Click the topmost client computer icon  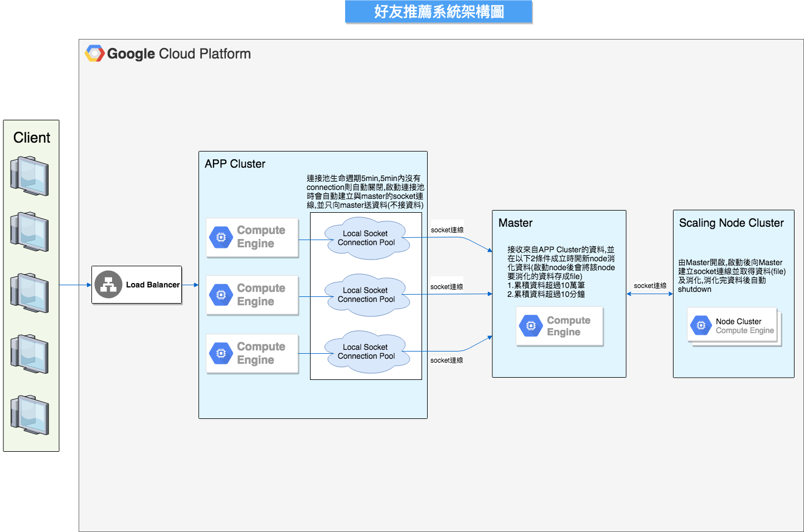pos(30,176)
